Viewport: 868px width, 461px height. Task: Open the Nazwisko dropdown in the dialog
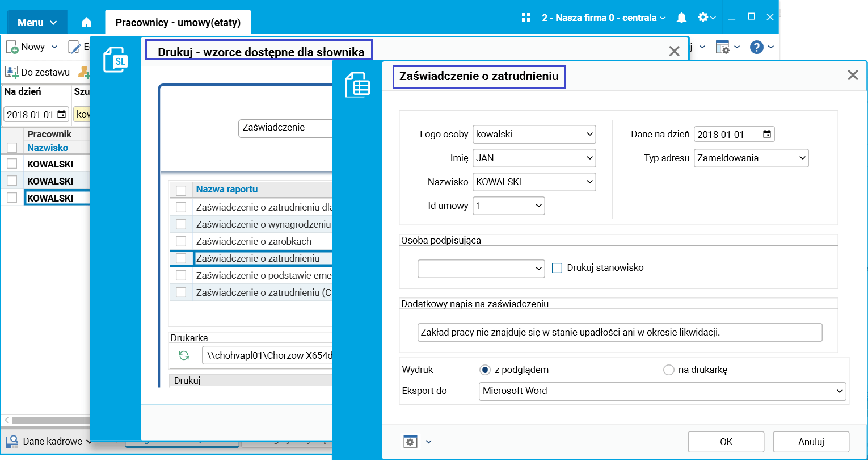(590, 182)
